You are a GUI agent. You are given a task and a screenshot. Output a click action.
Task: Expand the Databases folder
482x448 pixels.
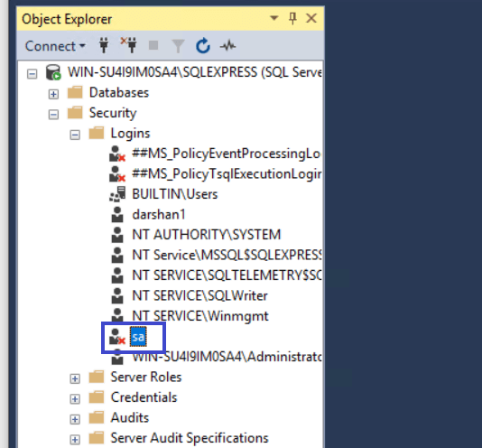tap(53, 94)
